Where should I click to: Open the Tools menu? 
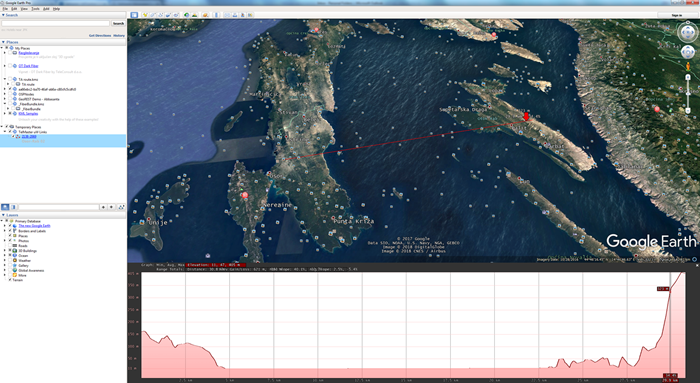(x=35, y=8)
